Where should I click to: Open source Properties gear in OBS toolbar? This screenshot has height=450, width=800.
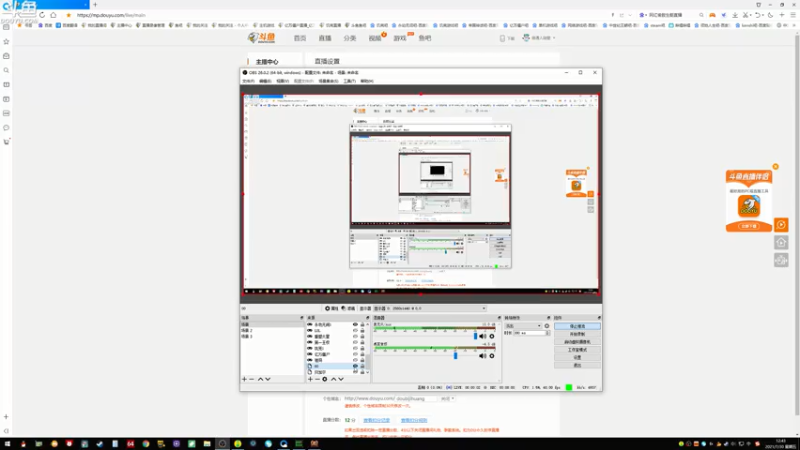pos(331,308)
